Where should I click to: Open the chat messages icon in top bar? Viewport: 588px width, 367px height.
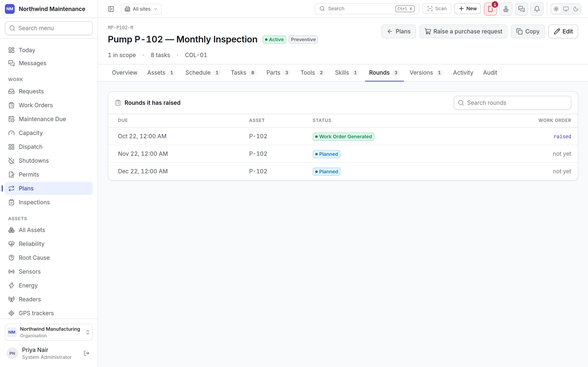pos(521,9)
